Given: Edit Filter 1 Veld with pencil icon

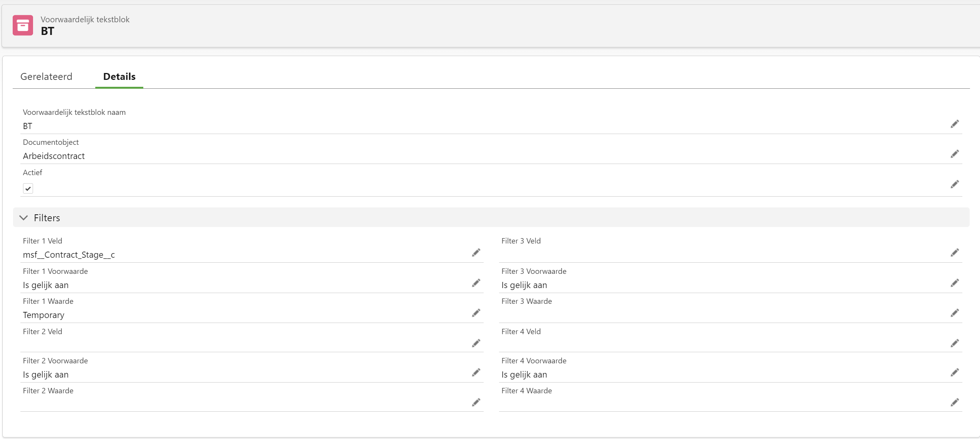Looking at the screenshot, I should click(x=476, y=253).
